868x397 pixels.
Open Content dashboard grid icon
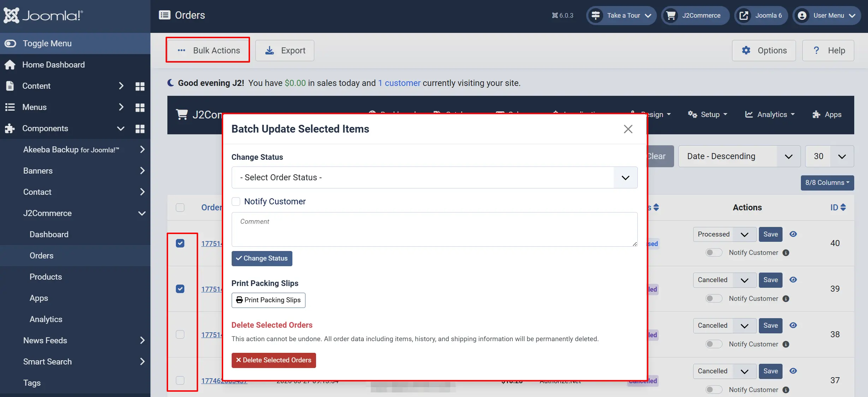click(x=140, y=86)
